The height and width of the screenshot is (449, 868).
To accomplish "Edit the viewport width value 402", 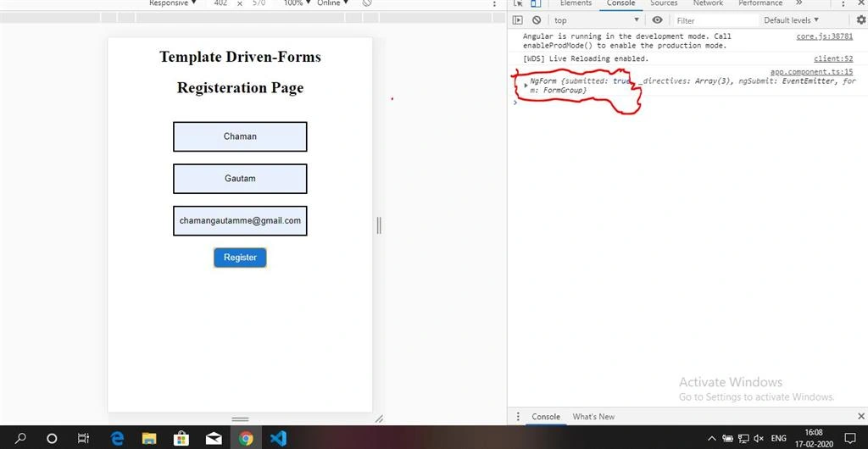I will point(220,3).
